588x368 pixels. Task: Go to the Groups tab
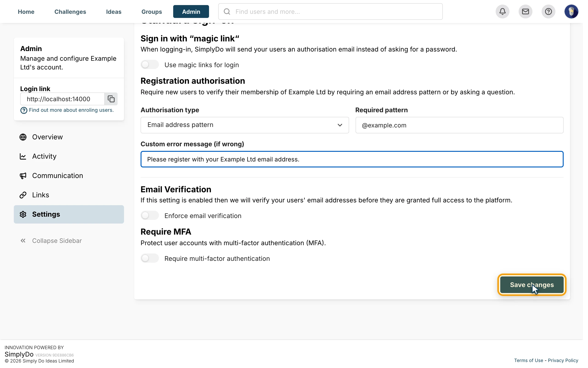[x=152, y=11]
